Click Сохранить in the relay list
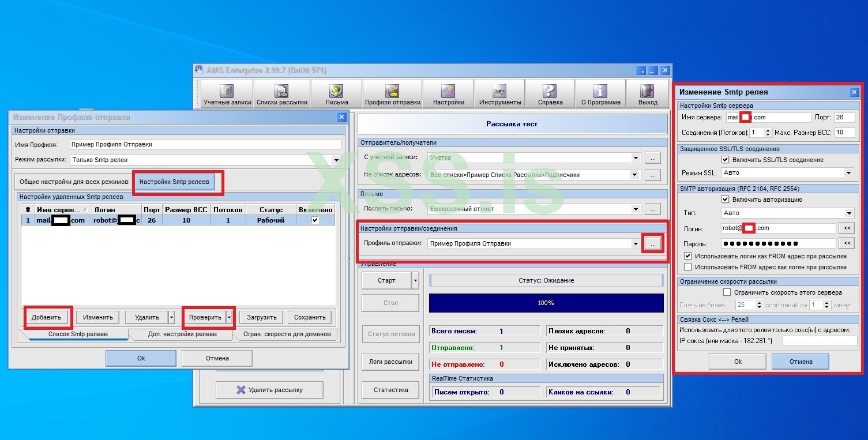The image size is (868, 440). tap(310, 317)
